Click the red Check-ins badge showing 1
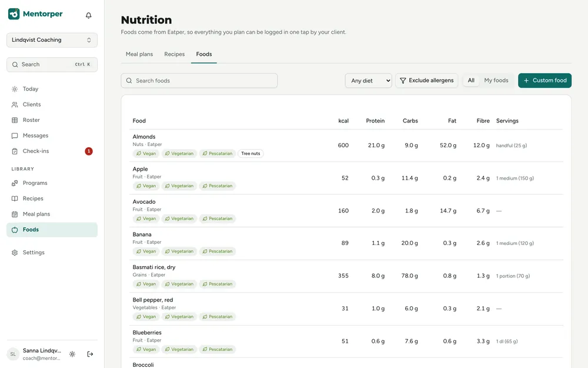This screenshot has width=588, height=368. click(x=89, y=151)
